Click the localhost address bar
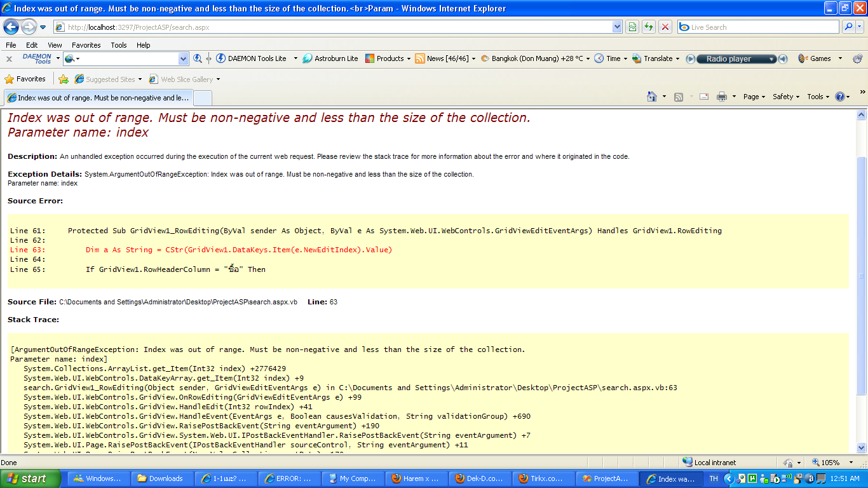The width and height of the screenshot is (868, 488). pos(333,27)
